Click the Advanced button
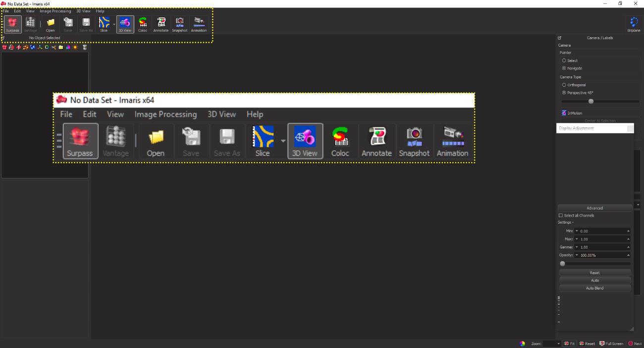The width and height of the screenshot is (644, 348). coord(594,208)
